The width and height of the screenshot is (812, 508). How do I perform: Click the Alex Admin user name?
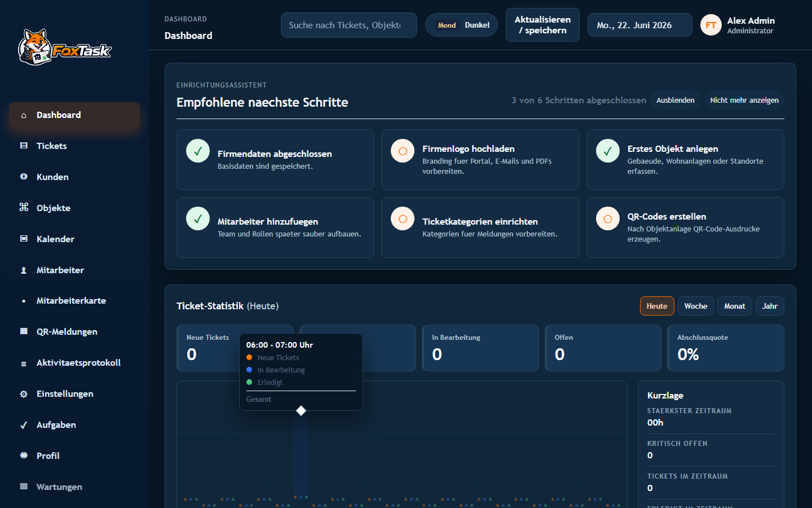click(751, 20)
